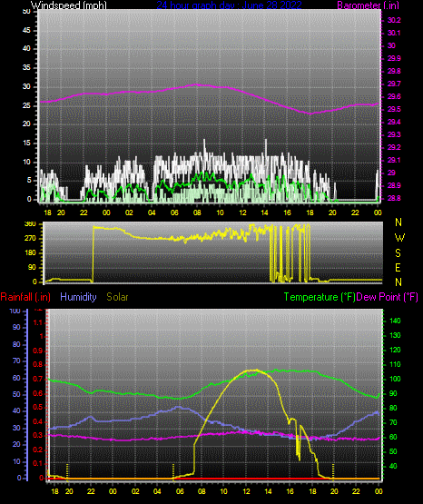Click the 'S' compass label

[x=398, y=253]
